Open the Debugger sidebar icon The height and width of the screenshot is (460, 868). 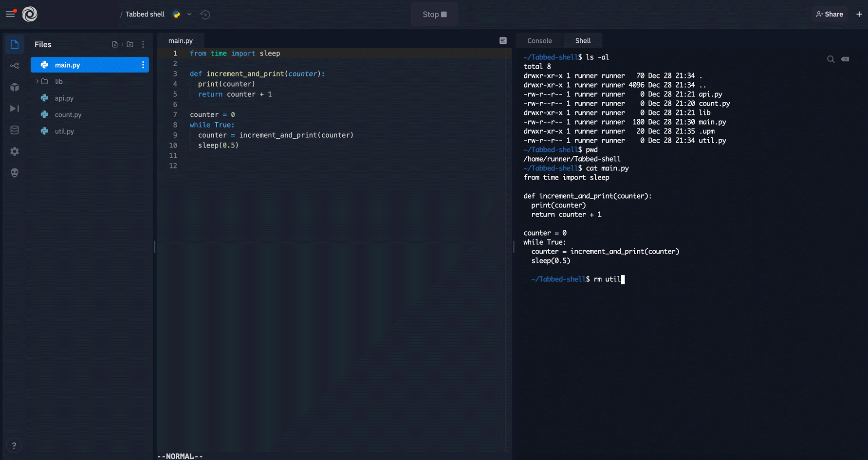pos(15,109)
